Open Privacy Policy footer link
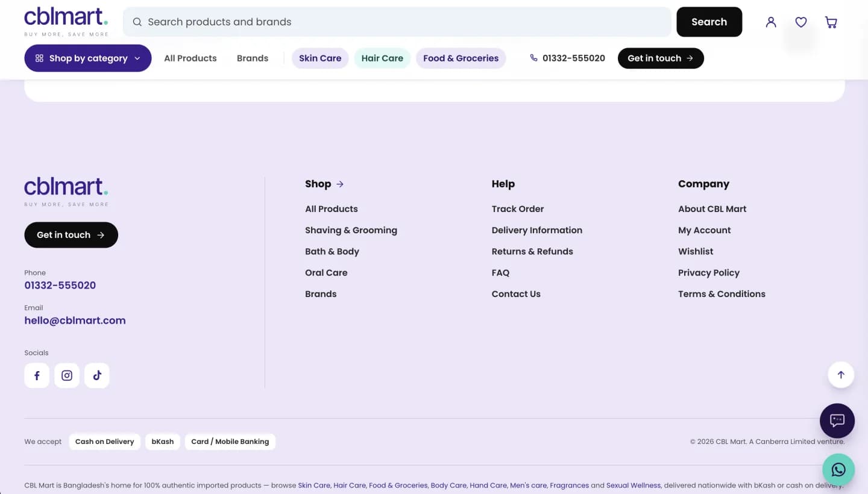This screenshot has width=868, height=494. 709,273
